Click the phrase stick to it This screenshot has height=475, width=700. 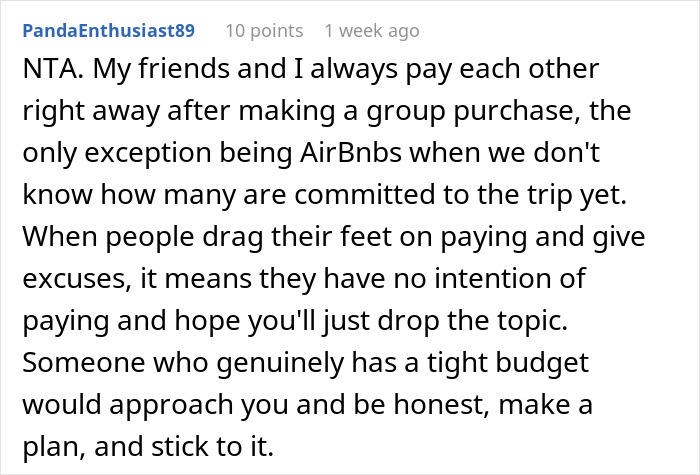coord(212,446)
